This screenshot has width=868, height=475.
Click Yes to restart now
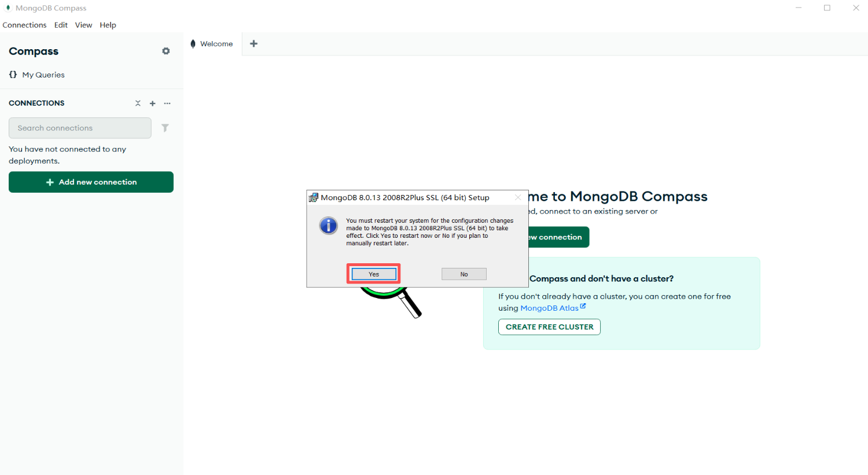click(x=374, y=274)
